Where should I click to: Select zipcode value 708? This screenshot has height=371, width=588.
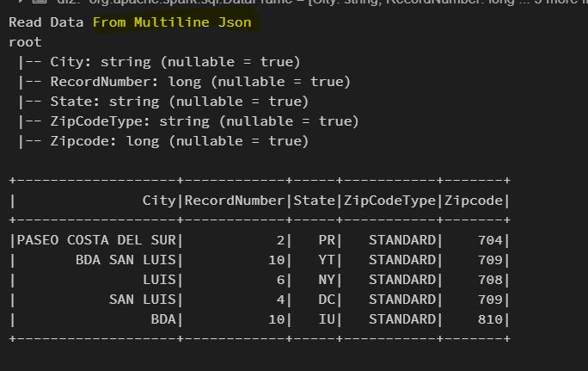click(x=490, y=280)
